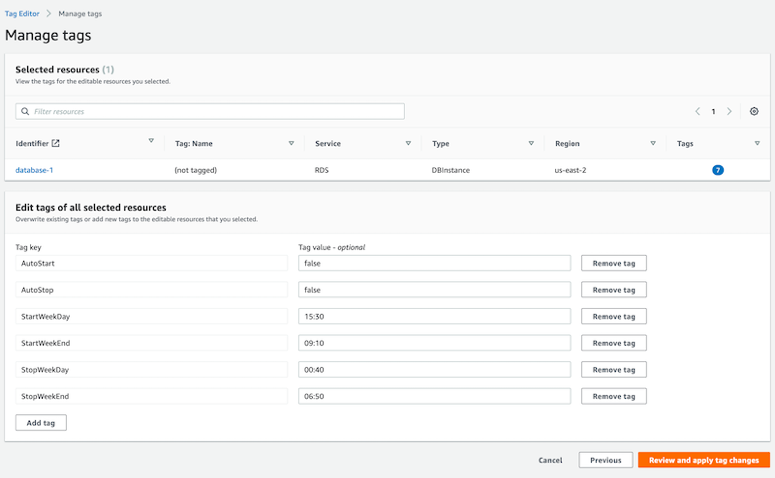The width and height of the screenshot is (775, 478).
Task: Click the search magnifier icon in filter box
Action: 25,111
